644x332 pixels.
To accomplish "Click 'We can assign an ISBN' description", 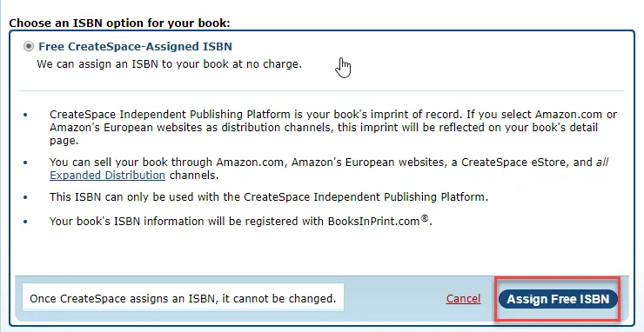I will tap(169, 64).
